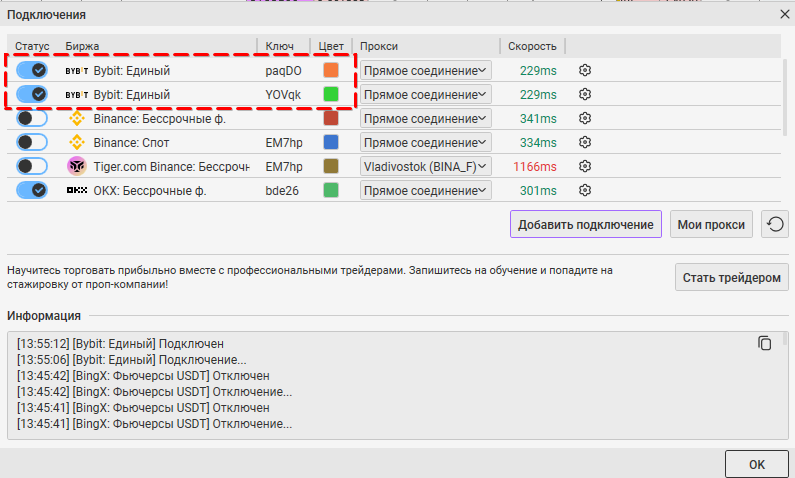
Task: Sort by the Статус column header
Action: point(32,46)
